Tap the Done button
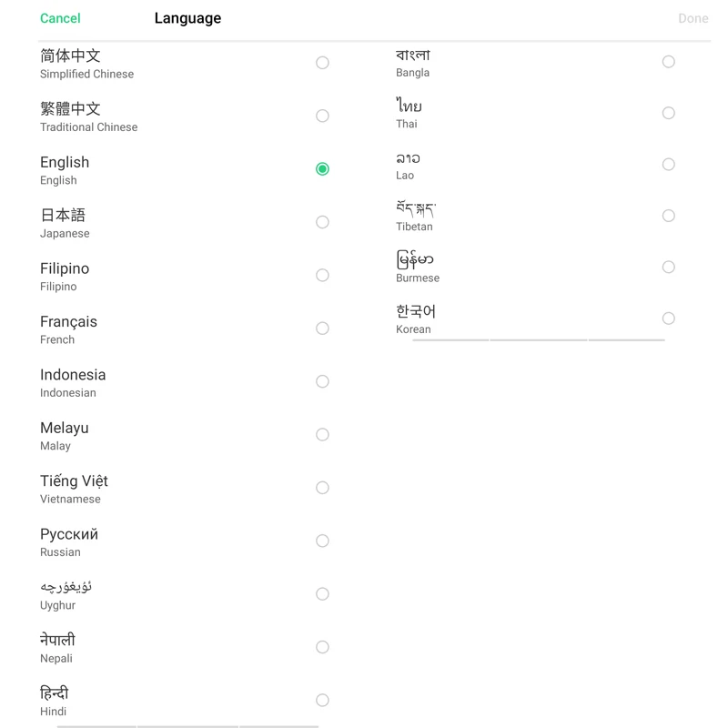The width and height of the screenshot is (728, 728). 693,18
